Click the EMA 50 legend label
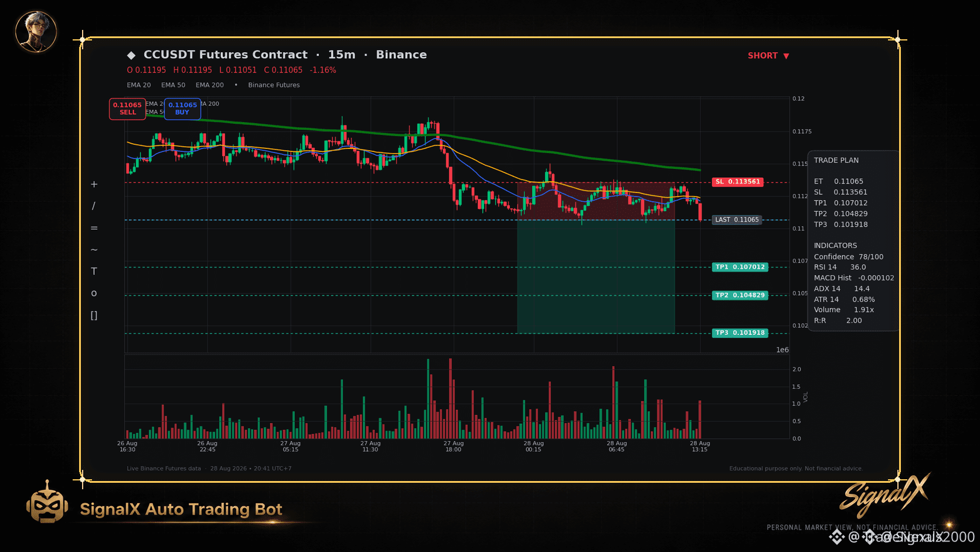The height and width of the screenshot is (552, 980). point(173,85)
